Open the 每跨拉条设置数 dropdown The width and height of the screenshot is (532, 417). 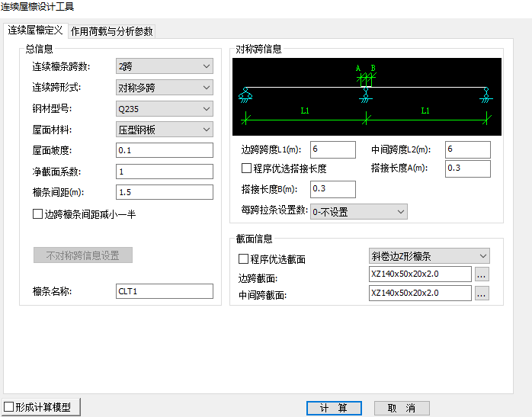coord(359,212)
